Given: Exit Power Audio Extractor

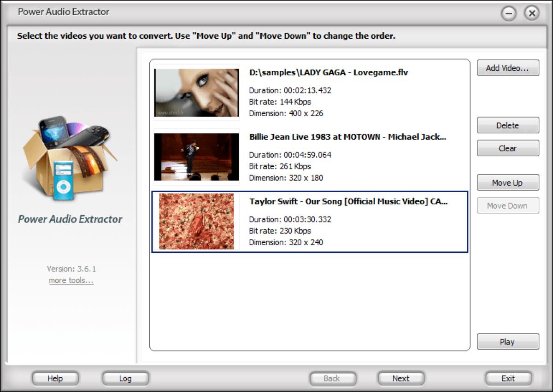Looking at the screenshot, I should 508,378.
